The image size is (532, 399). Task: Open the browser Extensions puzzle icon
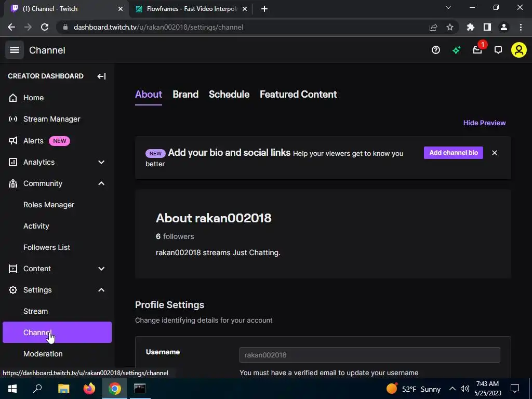(x=471, y=27)
